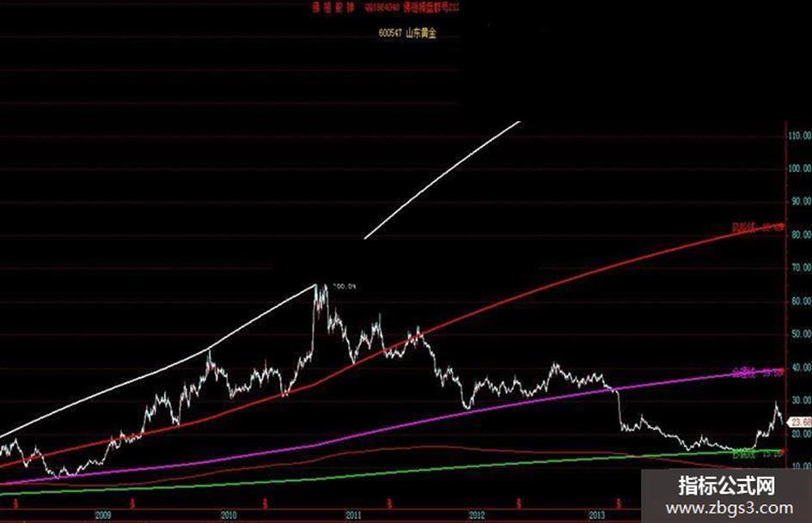Viewport: 812px width, 523px height.
Task: Click the 60.00 price axis label
Action: click(801, 301)
